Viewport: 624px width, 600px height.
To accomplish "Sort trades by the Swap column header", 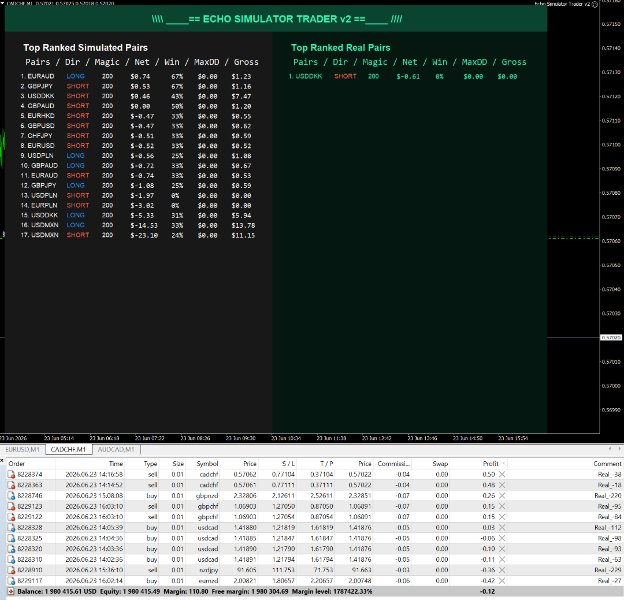I will 431,464.
